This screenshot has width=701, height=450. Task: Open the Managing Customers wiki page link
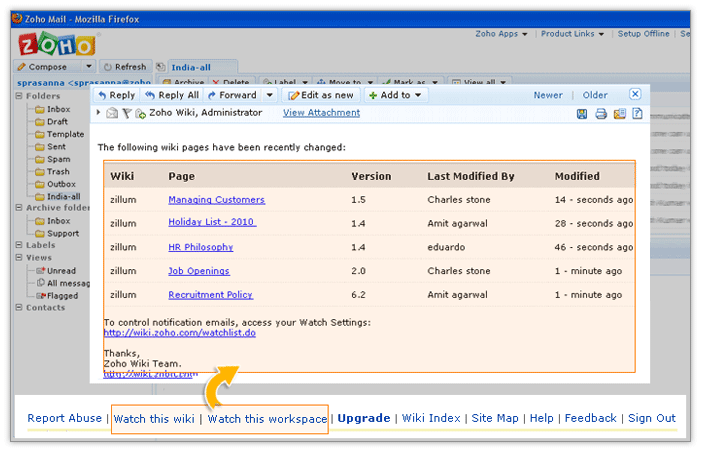click(216, 200)
